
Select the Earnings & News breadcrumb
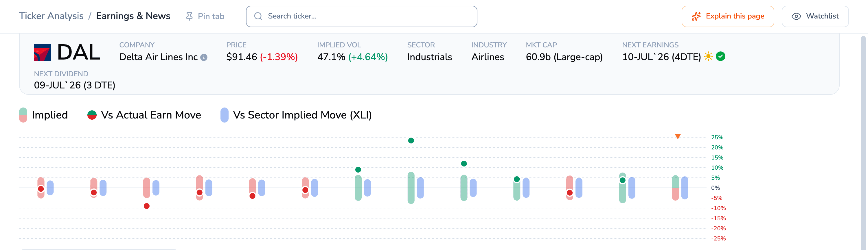(133, 16)
